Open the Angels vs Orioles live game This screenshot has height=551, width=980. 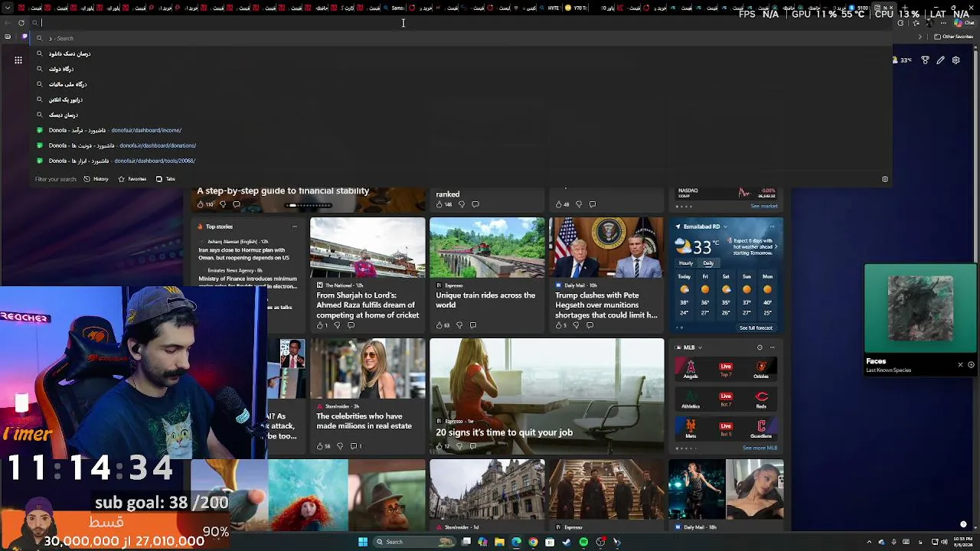[726, 370]
